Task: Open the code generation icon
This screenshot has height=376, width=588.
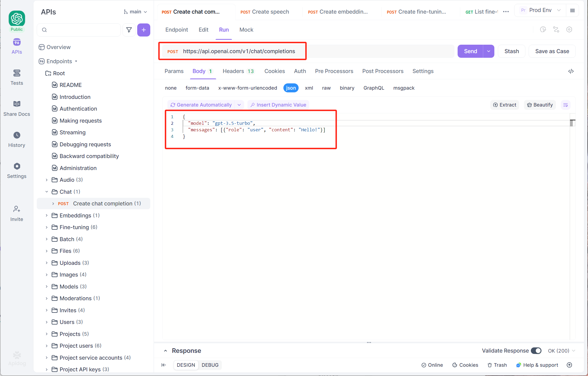Action: coord(571,71)
